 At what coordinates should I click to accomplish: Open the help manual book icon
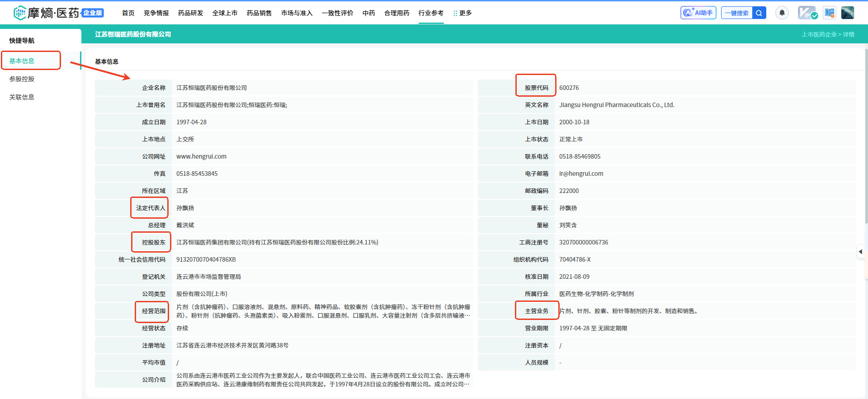830,13
